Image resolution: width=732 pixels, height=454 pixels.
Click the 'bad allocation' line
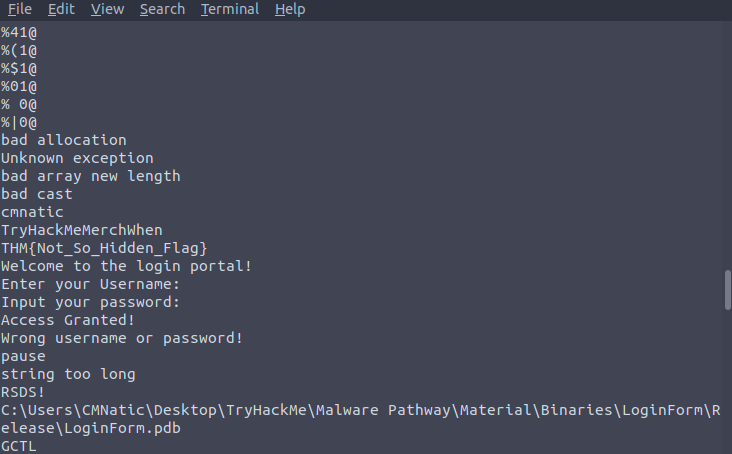tap(64, 140)
